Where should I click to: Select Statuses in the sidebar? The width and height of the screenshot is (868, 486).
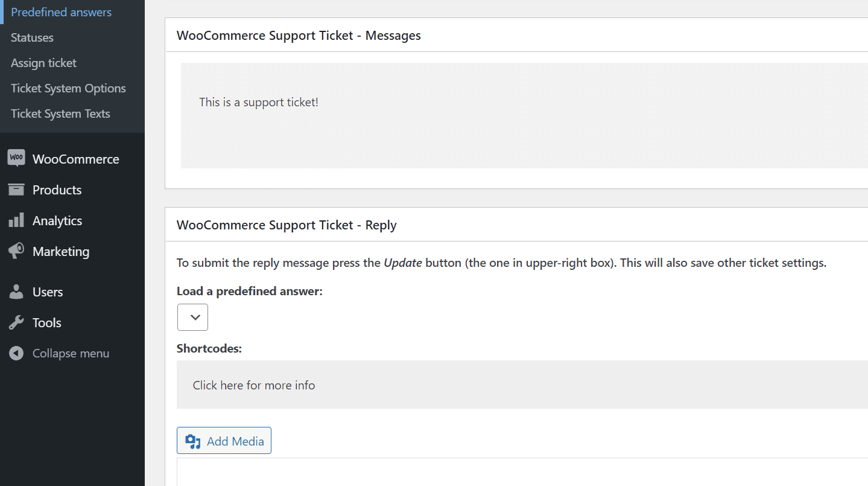click(x=31, y=37)
